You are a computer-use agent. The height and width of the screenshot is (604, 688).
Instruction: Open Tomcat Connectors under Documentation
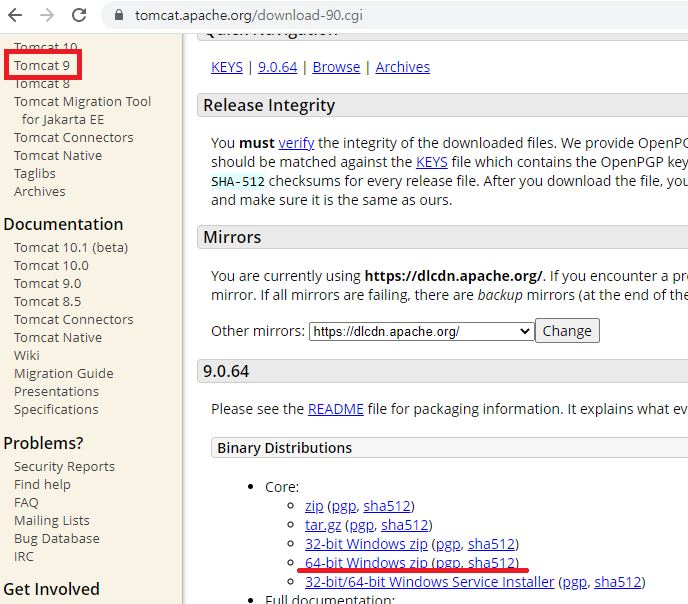pyautogui.click(x=73, y=320)
